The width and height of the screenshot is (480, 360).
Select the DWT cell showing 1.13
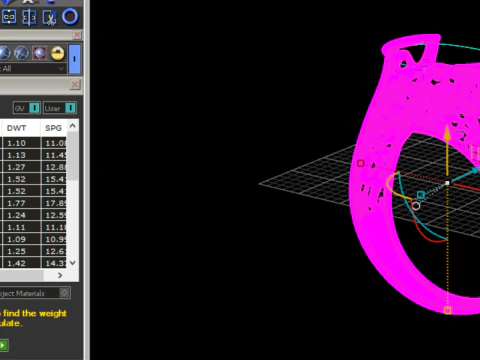tap(21, 155)
